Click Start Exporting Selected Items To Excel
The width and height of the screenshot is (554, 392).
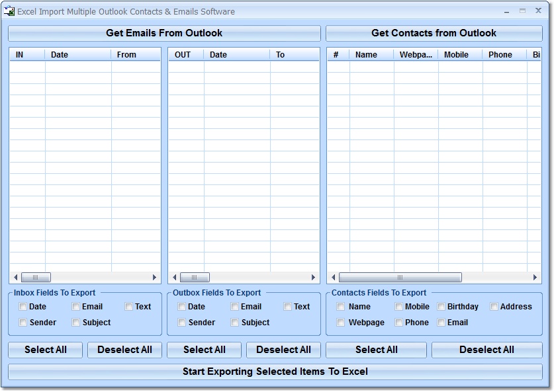click(x=275, y=372)
